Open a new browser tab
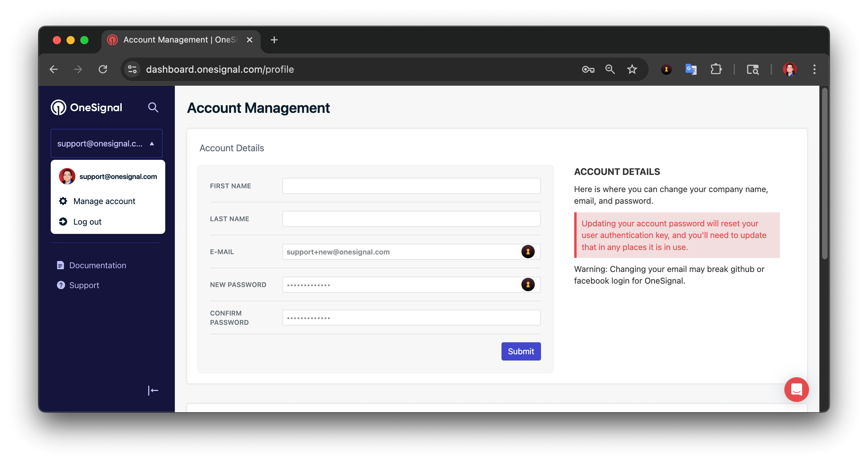 click(274, 40)
